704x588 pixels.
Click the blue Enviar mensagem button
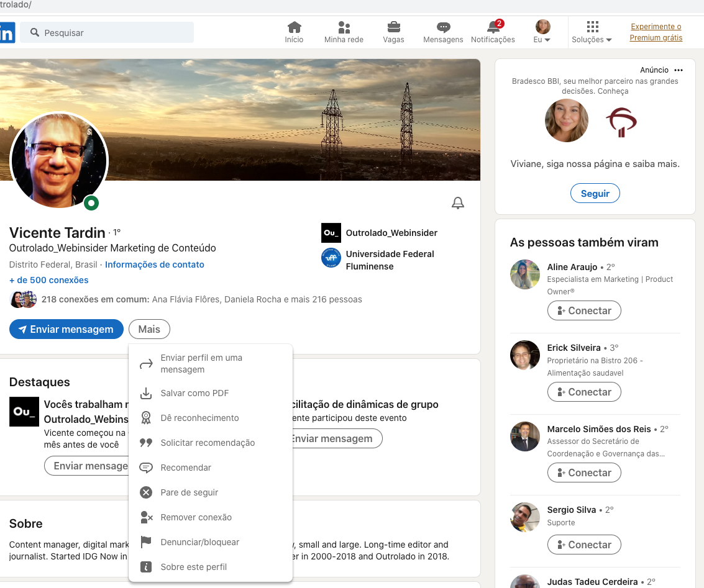66,329
